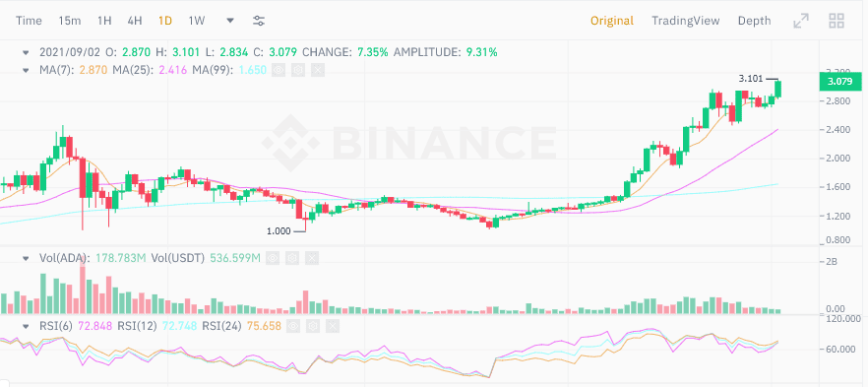Click MA(25) value 2.416
The width and height of the screenshot is (868, 387).
tap(173, 70)
